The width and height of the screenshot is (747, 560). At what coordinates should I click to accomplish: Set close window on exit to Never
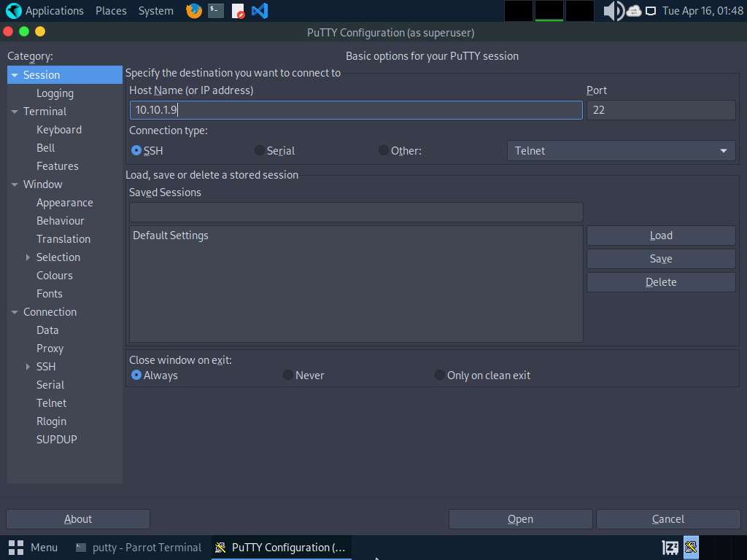[288, 375]
